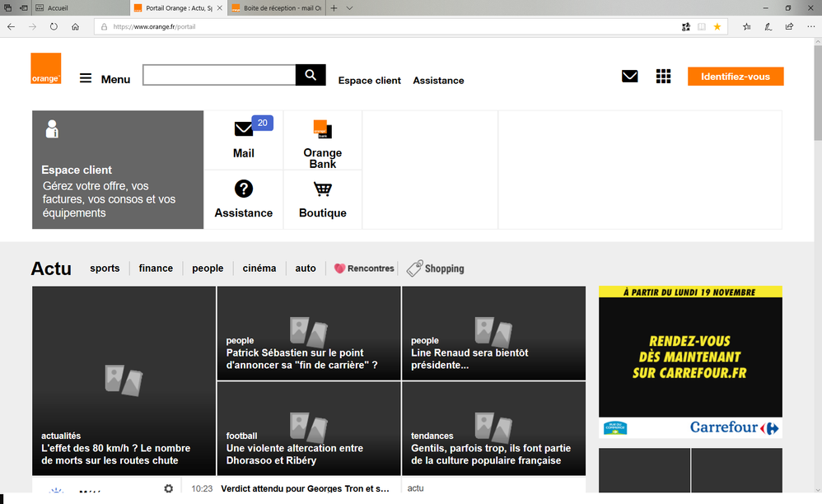Click the set tabs aside icon
This screenshot has height=504, width=822.
coord(24,8)
